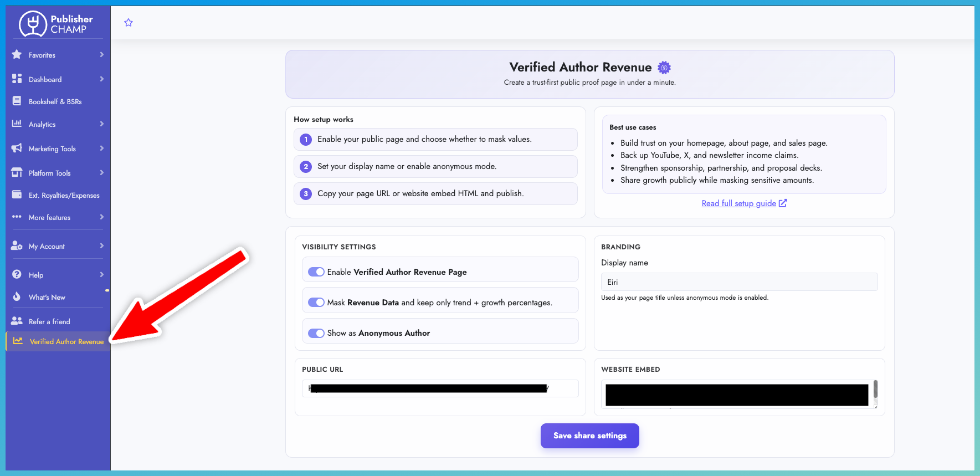Click the Analytics bar chart icon

pyautogui.click(x=17, y=124)
